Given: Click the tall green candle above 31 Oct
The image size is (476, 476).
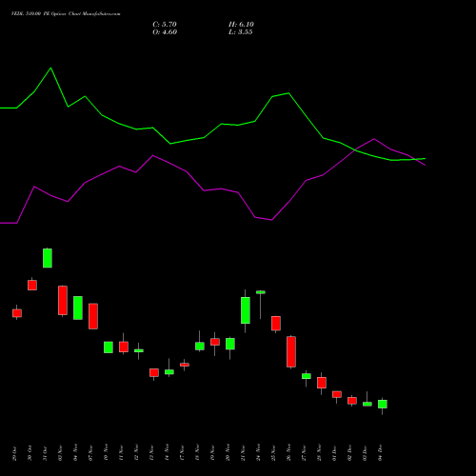Looking at the screenshot, I should [48, 258].
